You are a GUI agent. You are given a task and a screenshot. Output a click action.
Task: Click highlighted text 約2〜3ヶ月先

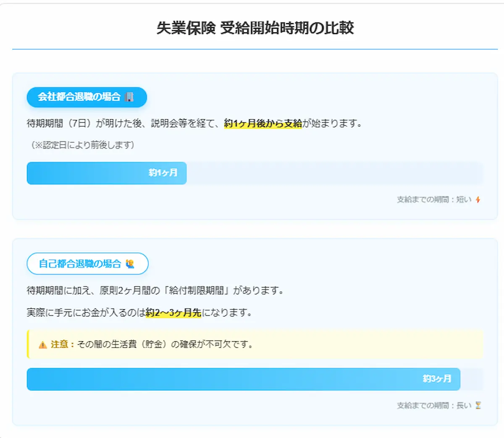click(x=173, y=313)
